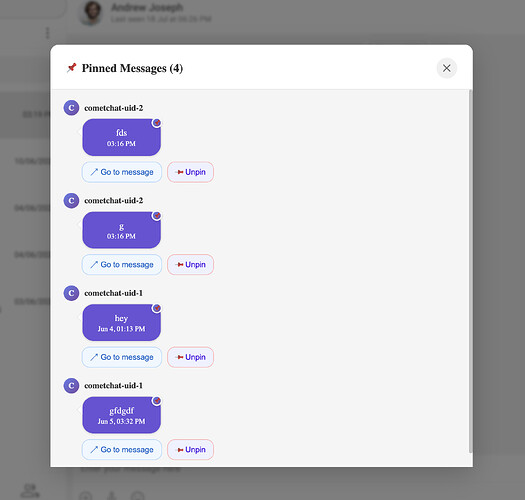This screenshot has width=525, height=500.
Task: Click pin badge on the 'g' message bubble
Action: [157, 216]
